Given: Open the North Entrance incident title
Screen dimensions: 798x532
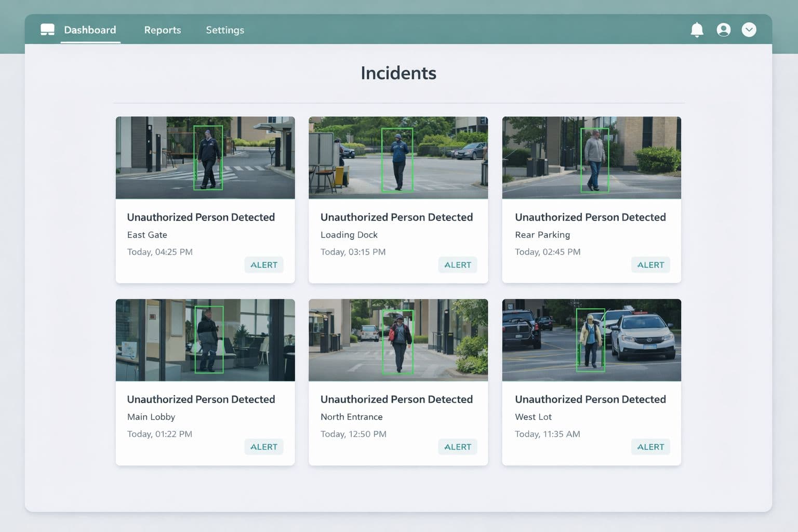Looking at the screenshot, I should point(396,400).
